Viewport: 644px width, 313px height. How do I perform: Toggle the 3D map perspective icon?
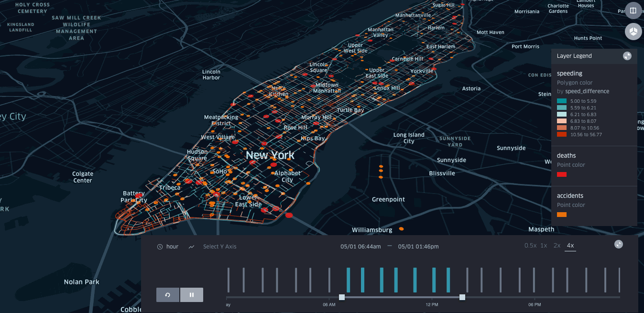point(633,32)
